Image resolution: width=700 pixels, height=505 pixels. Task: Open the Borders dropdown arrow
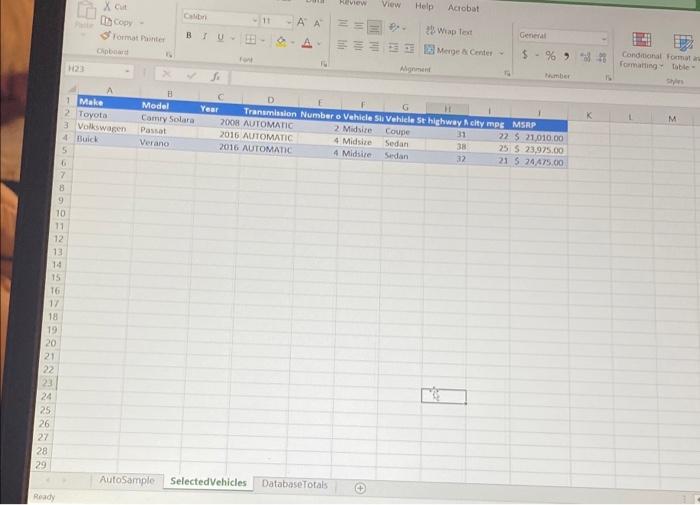coord(263,41)
